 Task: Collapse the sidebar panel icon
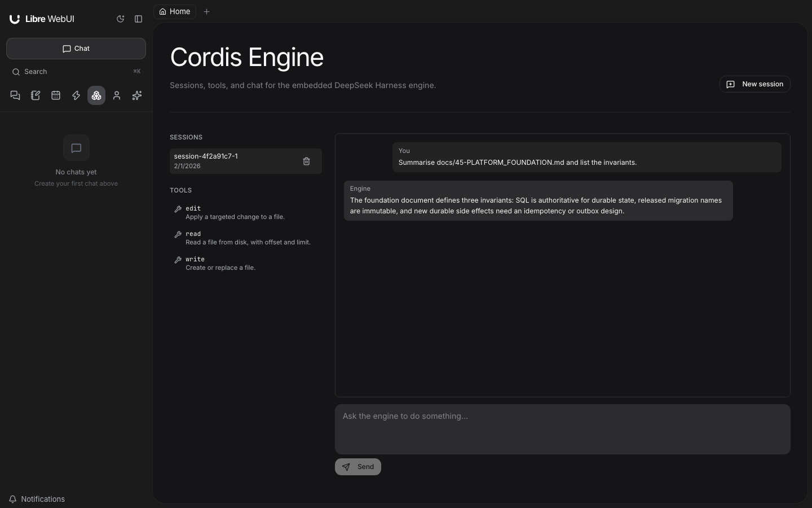point(138,19)
